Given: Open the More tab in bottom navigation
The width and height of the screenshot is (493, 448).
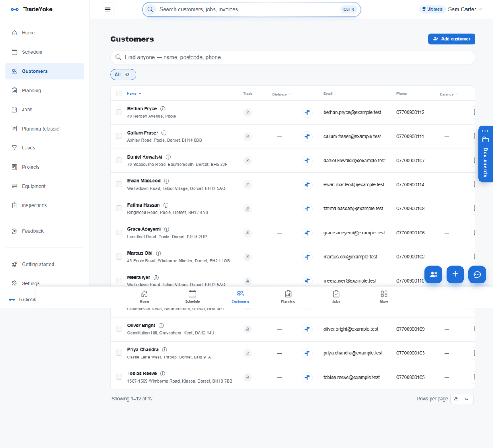Looking at the screenshot, I should (384, 297).
